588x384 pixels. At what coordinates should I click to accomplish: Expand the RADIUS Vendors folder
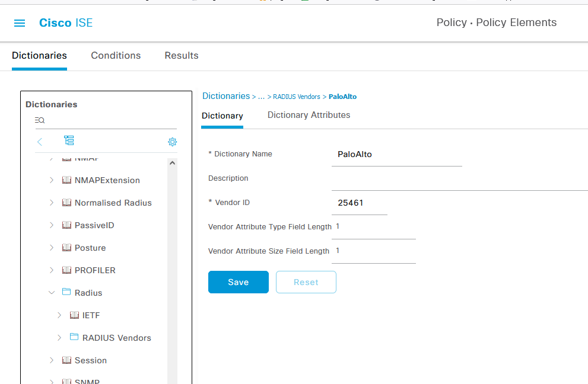point(59,338)
